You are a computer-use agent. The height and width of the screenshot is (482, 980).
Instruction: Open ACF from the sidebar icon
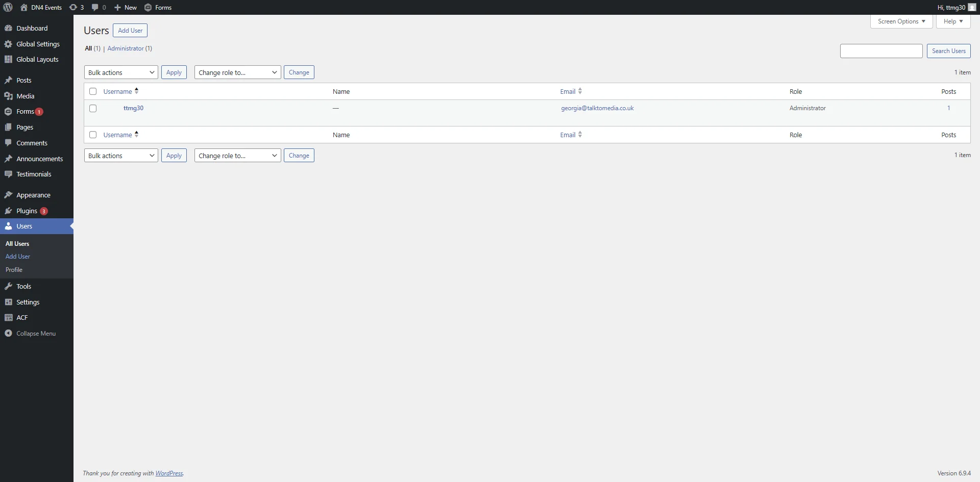(9, 317)
